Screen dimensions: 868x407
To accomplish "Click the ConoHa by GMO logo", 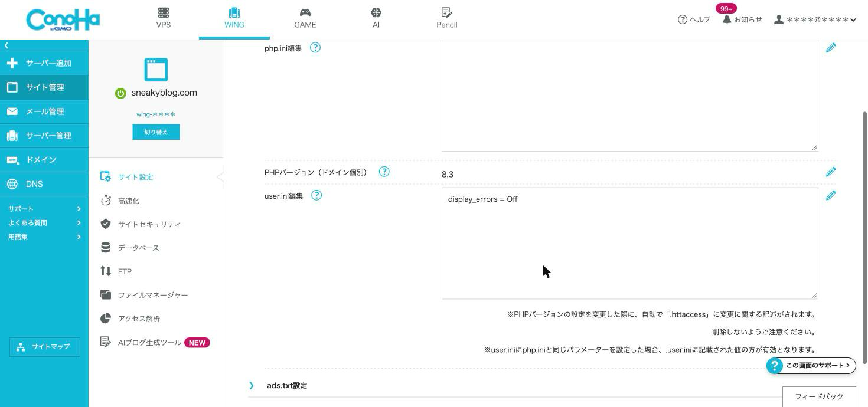I will point(63,19).
